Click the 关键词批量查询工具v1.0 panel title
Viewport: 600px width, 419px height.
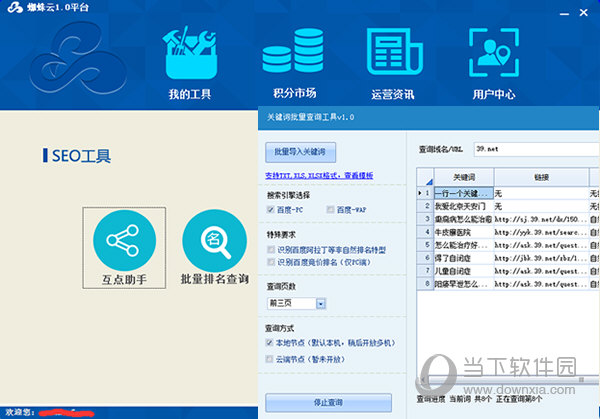click(x=310, y=117)
